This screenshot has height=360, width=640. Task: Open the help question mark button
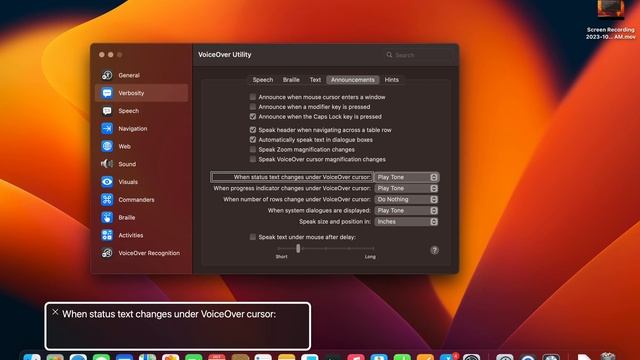point(434,250)
